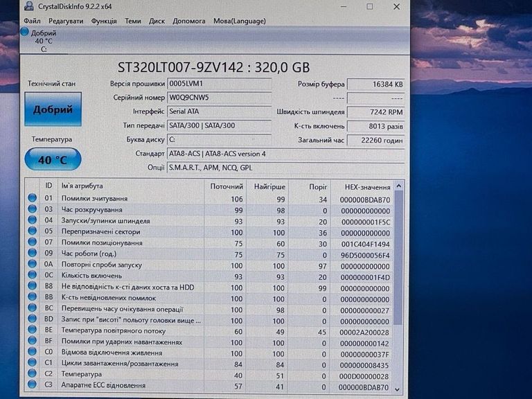Click HEX value 96D5000056F4
Screen dimensions: 532x399
tap(366, 255)
